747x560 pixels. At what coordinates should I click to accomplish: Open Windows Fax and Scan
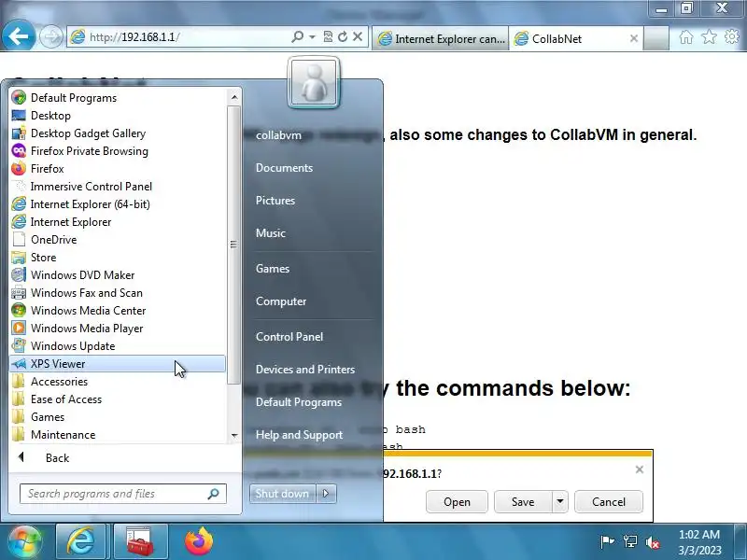(117, 293)
